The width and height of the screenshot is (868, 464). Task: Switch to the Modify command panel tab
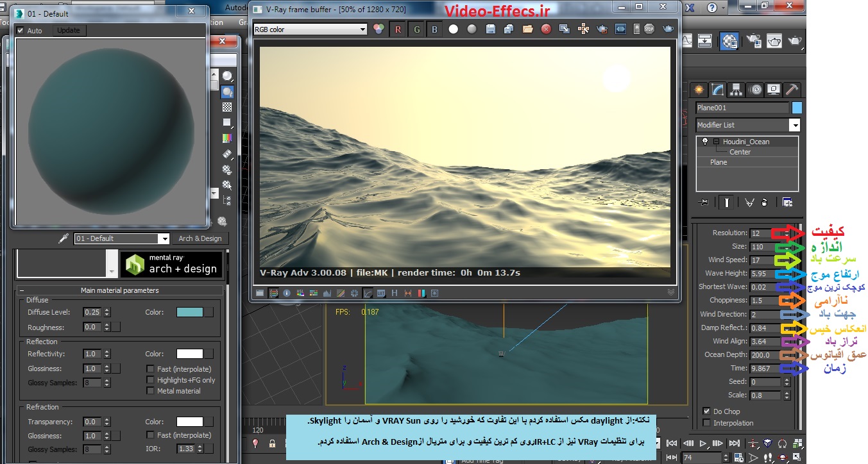(x=717, y=89)
